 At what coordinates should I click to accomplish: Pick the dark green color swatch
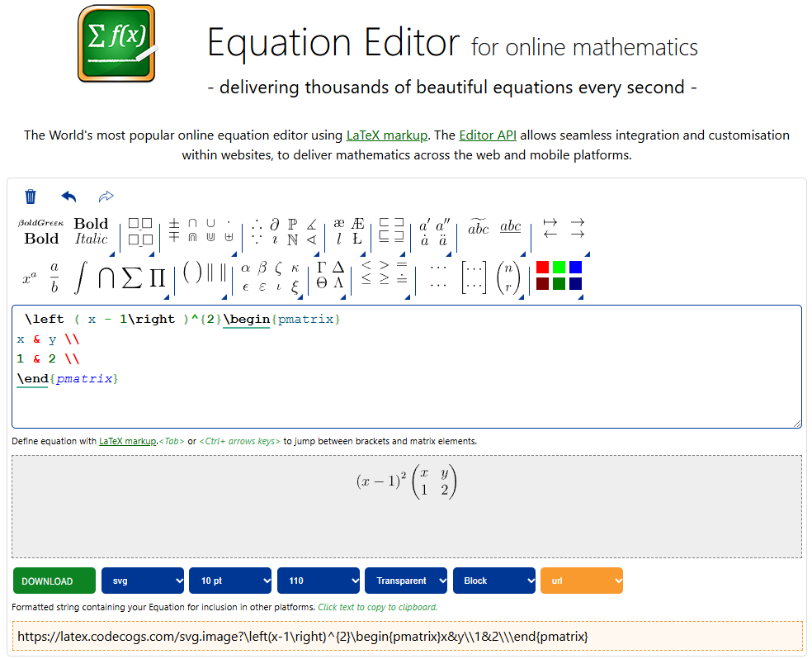coord(559,283)
